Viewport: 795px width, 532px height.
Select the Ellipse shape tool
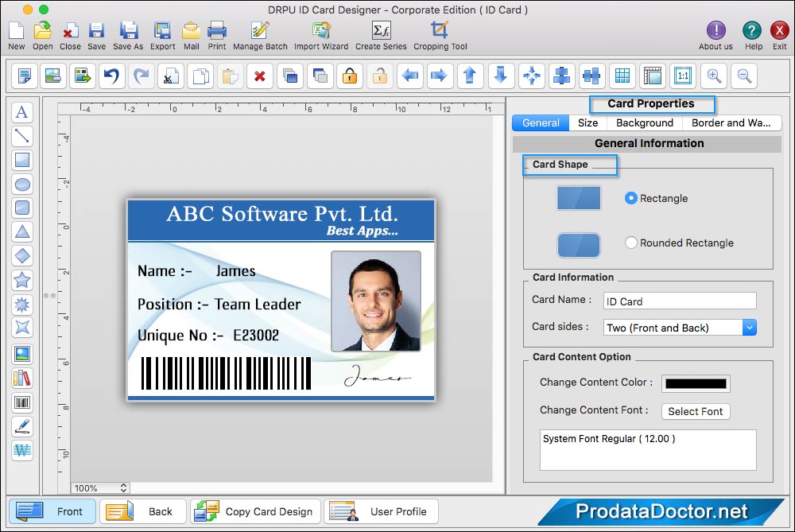[21, 184]
